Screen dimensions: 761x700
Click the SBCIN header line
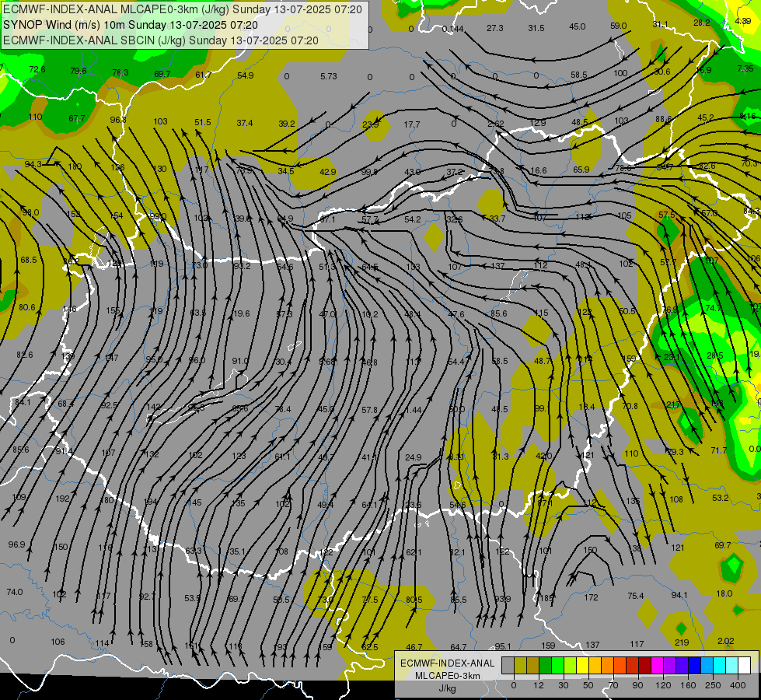(161, 40)
